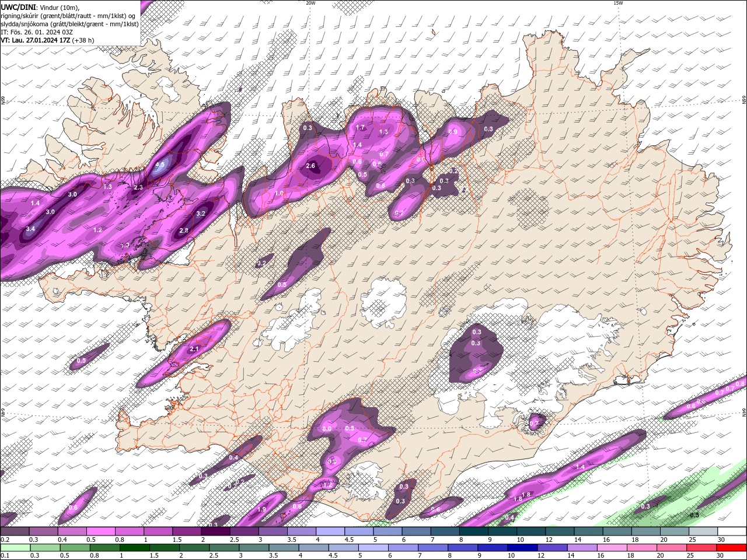Click the 2.3 precipitation value on the map
The image size is (747, 560).
(x=138, y=188)
